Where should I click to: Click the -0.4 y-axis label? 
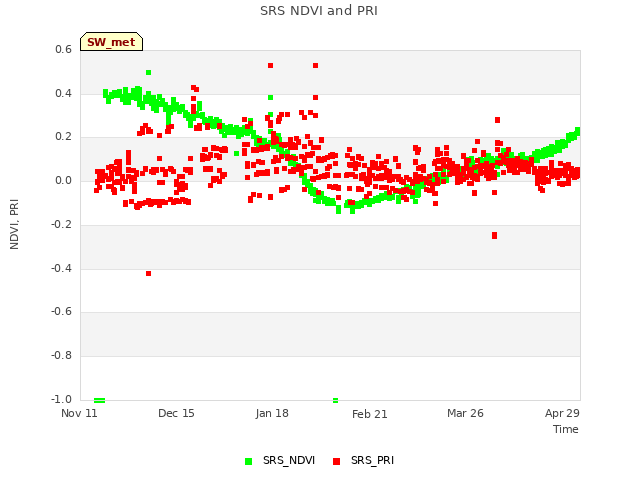61,268
